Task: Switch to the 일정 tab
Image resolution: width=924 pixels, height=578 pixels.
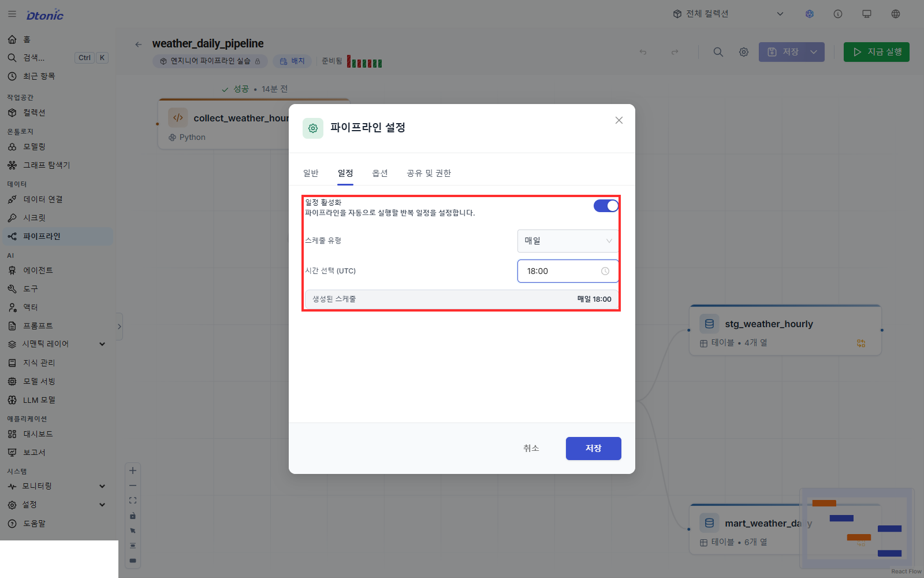Action: tap(345, 173)
